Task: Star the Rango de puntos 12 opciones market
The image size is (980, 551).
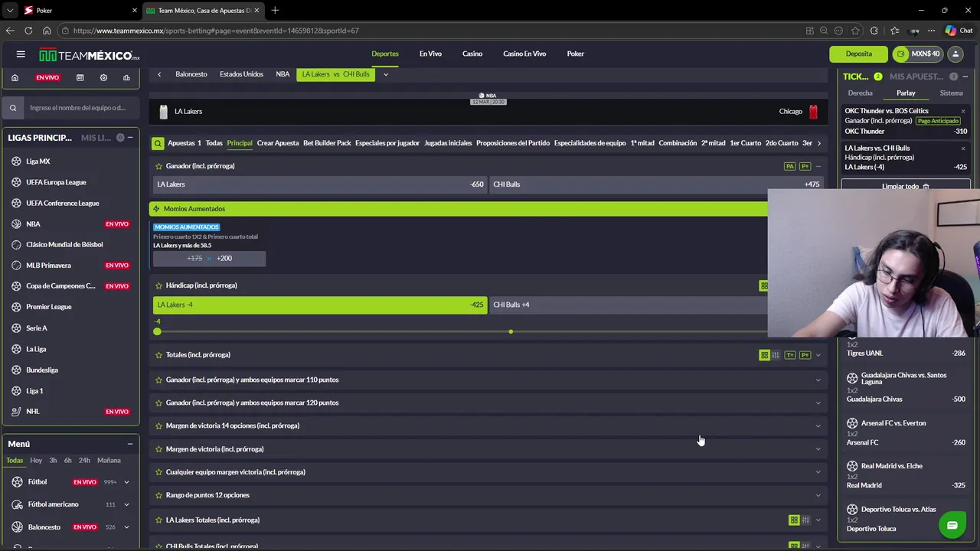Action: point(158,495)
